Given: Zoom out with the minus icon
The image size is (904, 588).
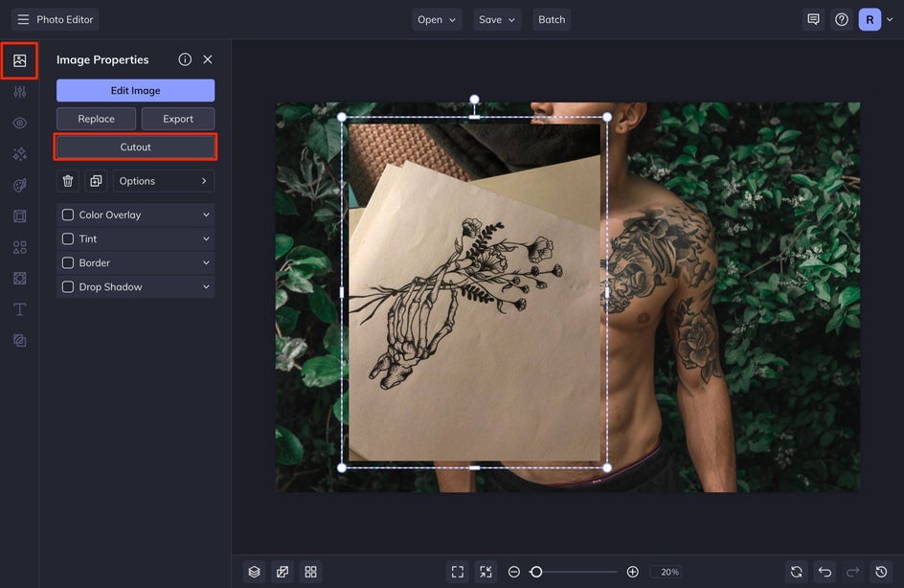Looking at the screenshot, I should (x=514, y=572).
